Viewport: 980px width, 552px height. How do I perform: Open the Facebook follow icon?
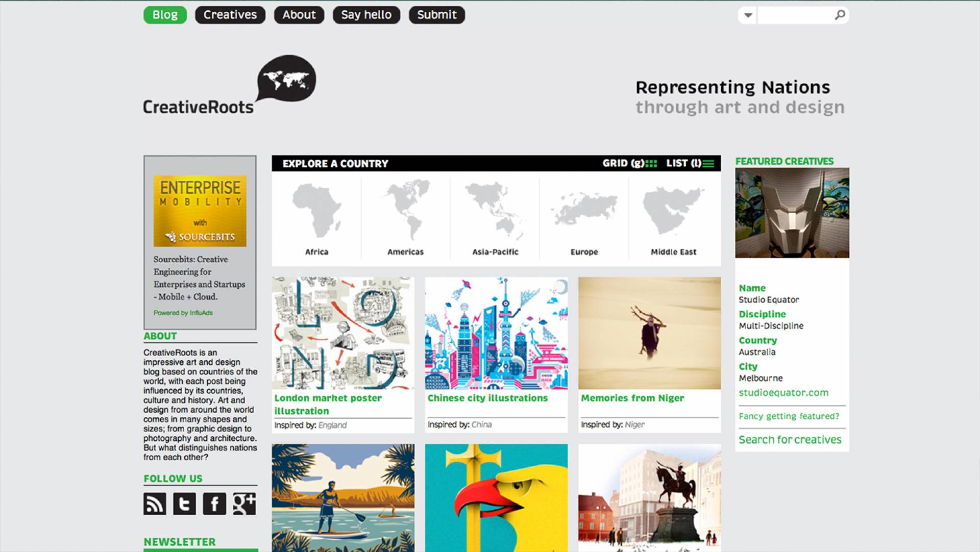coord(214,504)
